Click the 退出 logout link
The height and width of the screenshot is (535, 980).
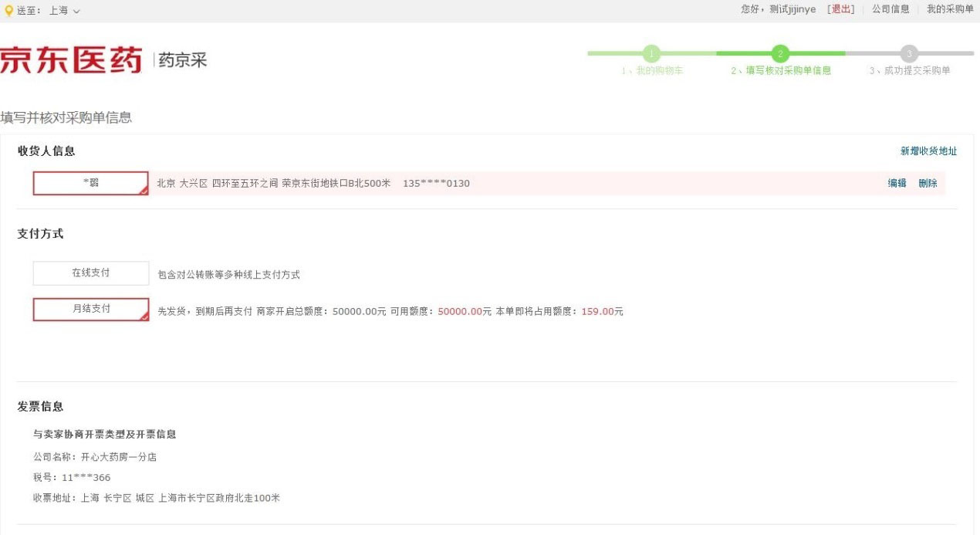coord(840,9)
